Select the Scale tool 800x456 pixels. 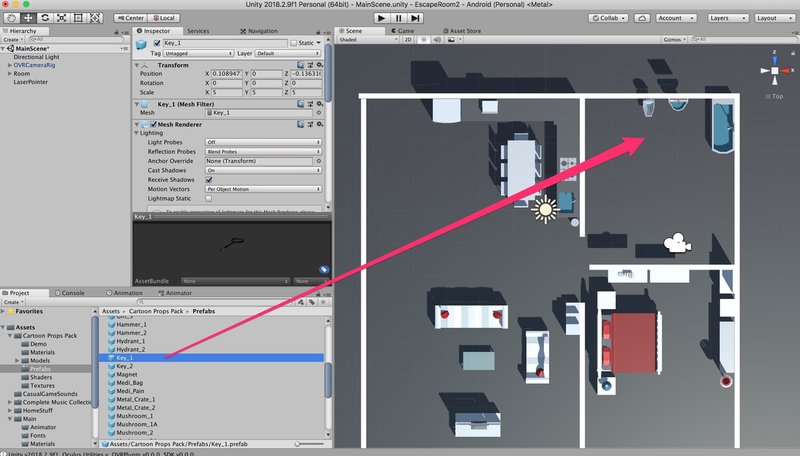tap(61, 18)
